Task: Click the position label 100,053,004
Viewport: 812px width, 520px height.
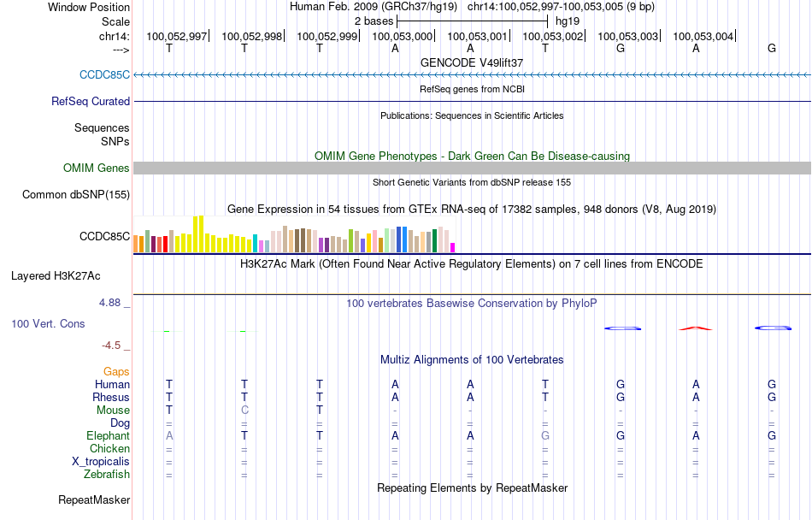Action: tap(703, 36)
